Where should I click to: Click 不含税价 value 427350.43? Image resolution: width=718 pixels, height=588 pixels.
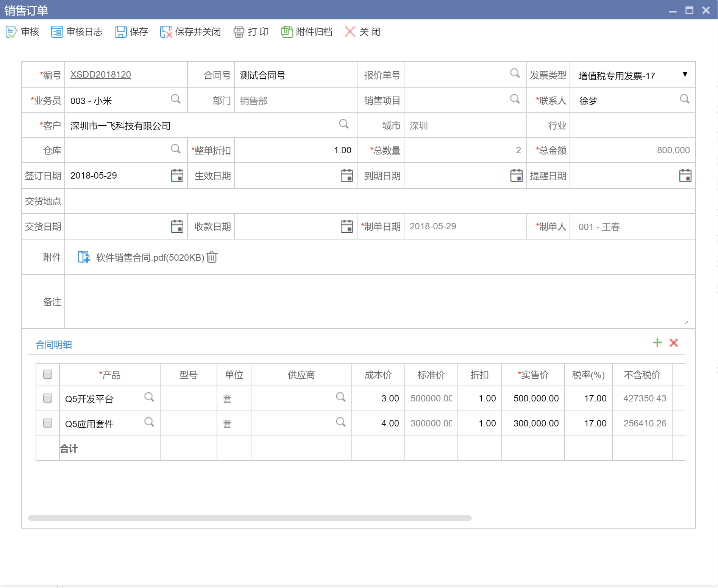point(645,398)
